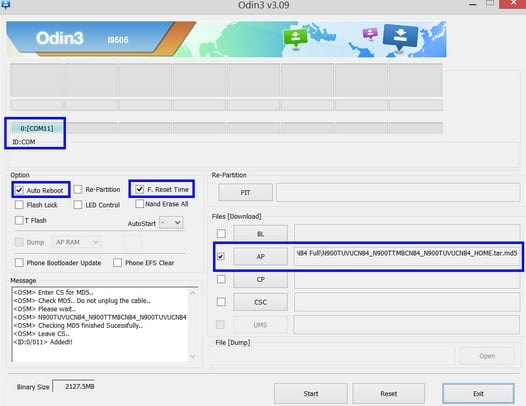
Task: Uncheck the AP file checkbox
Action: click(221, 257)
